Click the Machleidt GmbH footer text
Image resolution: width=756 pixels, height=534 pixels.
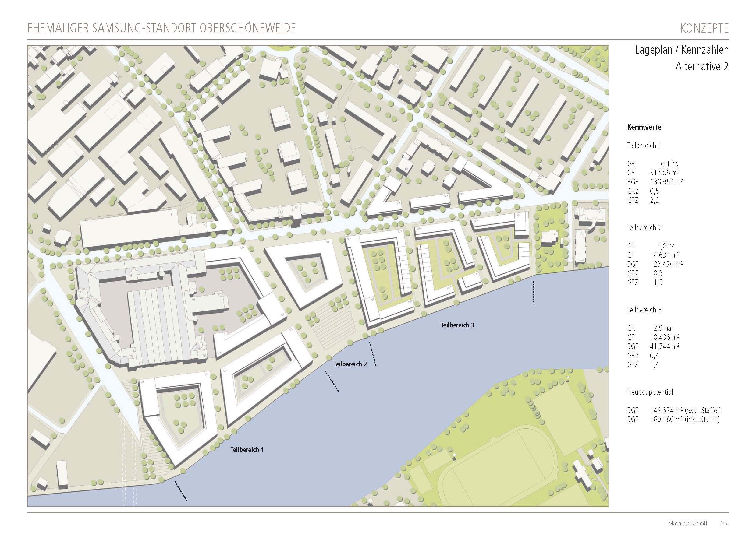[x=687, y=523]
